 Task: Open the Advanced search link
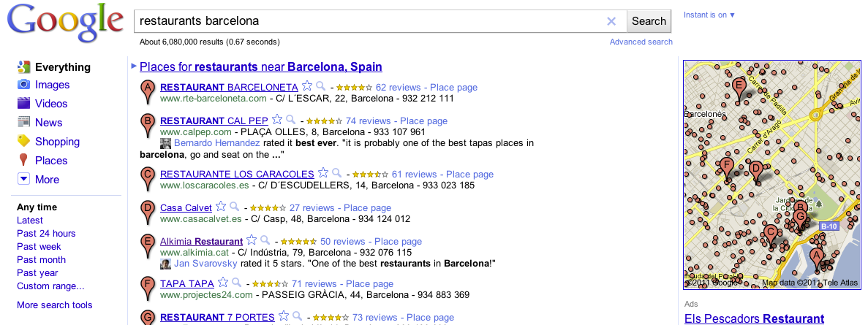tap(641, 42)
